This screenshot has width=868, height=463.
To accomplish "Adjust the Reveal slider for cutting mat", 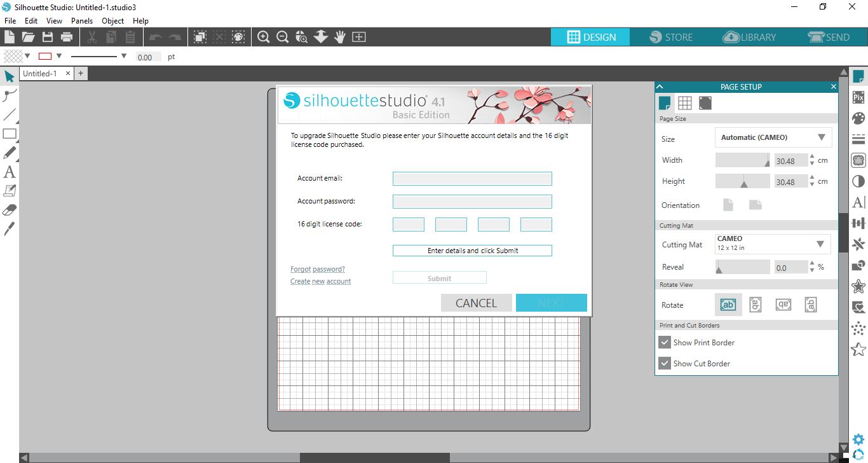I will [743, 267].
